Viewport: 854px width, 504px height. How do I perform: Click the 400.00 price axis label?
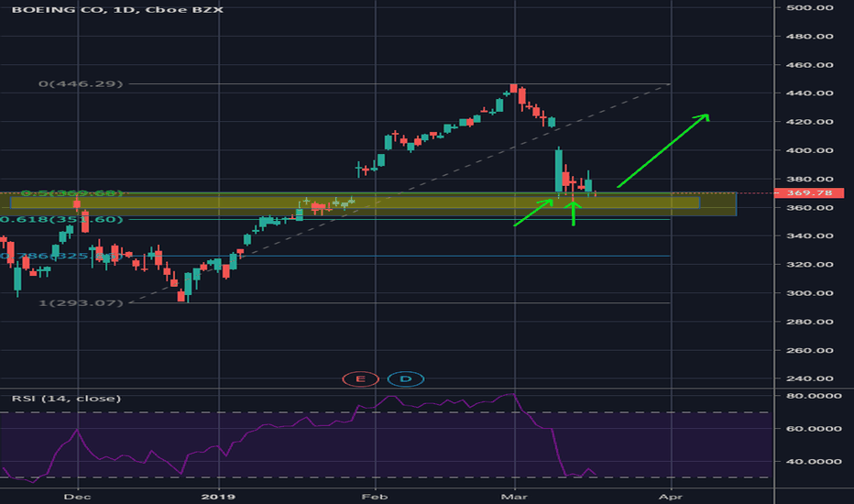(x=809, y=150)
